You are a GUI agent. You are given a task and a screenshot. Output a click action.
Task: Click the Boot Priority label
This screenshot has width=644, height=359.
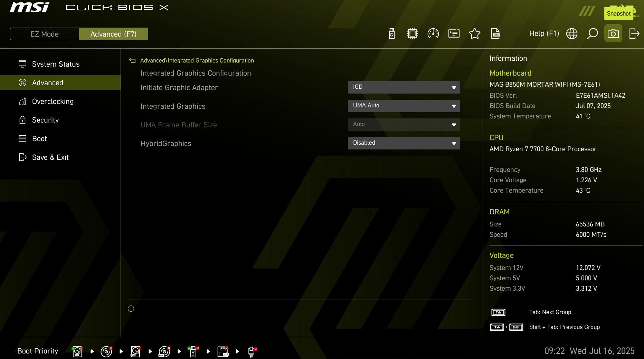[38, 351]
